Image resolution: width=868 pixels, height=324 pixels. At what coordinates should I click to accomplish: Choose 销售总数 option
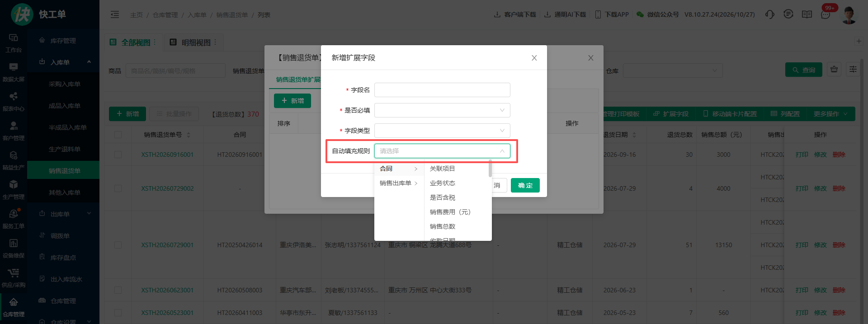tap(457, 226)
